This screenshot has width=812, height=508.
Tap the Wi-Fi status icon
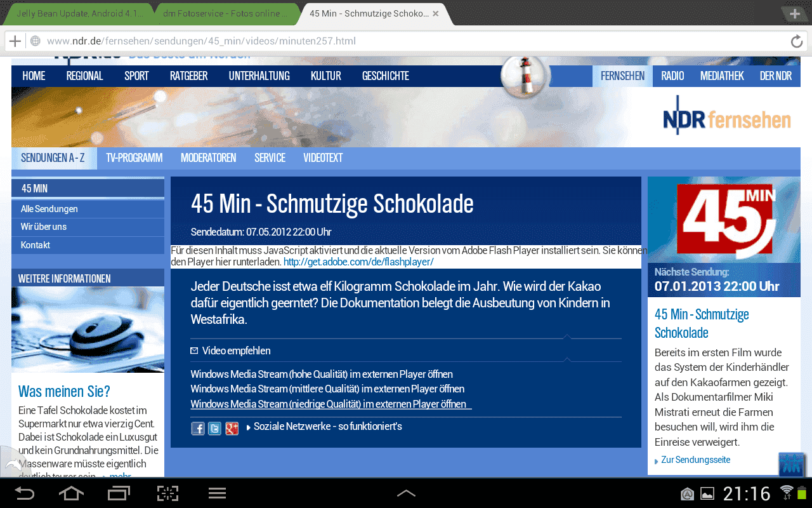(x=787, y=492)
